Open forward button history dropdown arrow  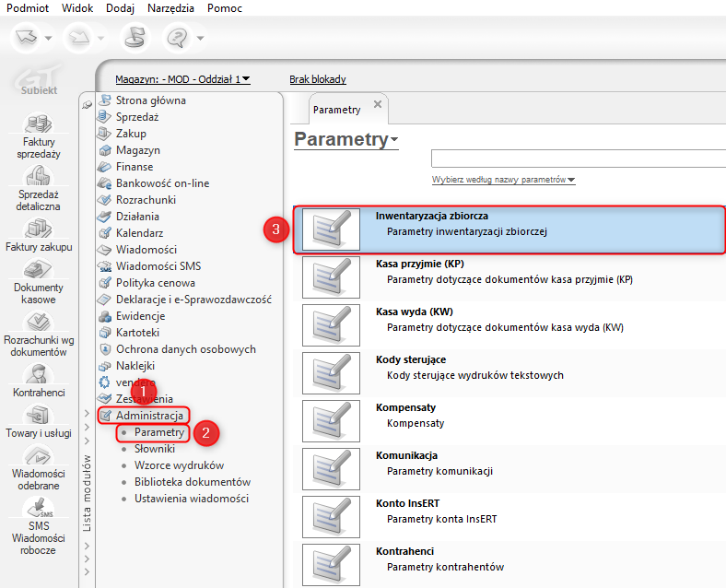(101, 38)
